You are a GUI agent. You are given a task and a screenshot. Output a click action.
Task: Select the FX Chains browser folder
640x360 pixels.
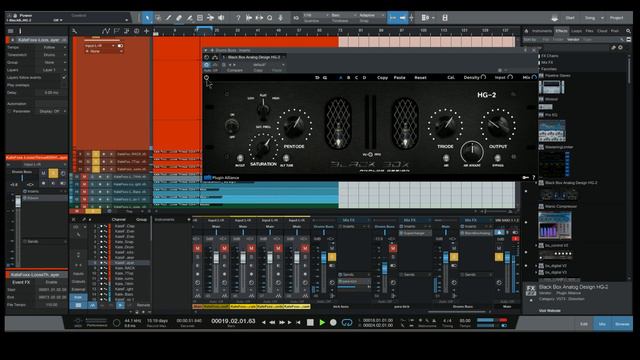click(549, 56)
